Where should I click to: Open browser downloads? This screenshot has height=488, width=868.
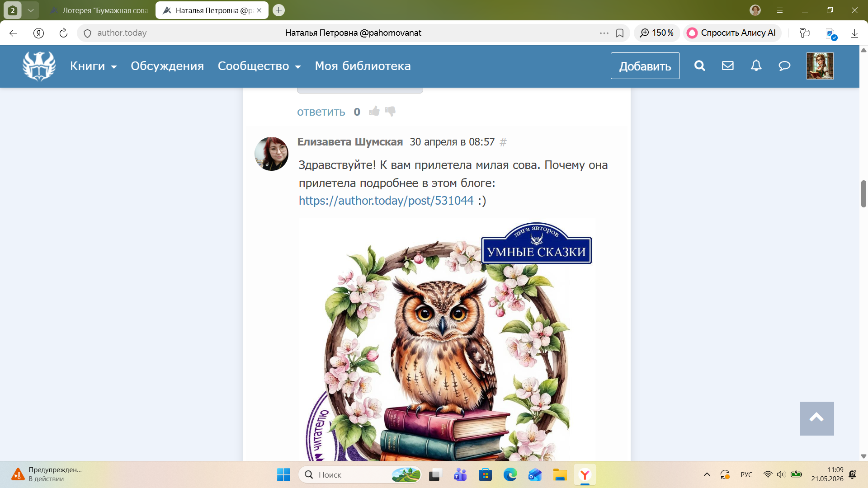[854, 33]
